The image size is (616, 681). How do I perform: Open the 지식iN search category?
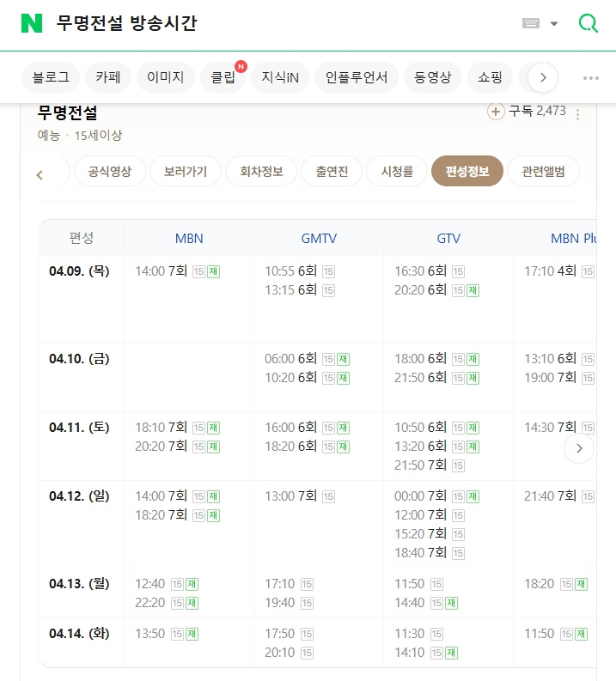click(x=280, y=77)
